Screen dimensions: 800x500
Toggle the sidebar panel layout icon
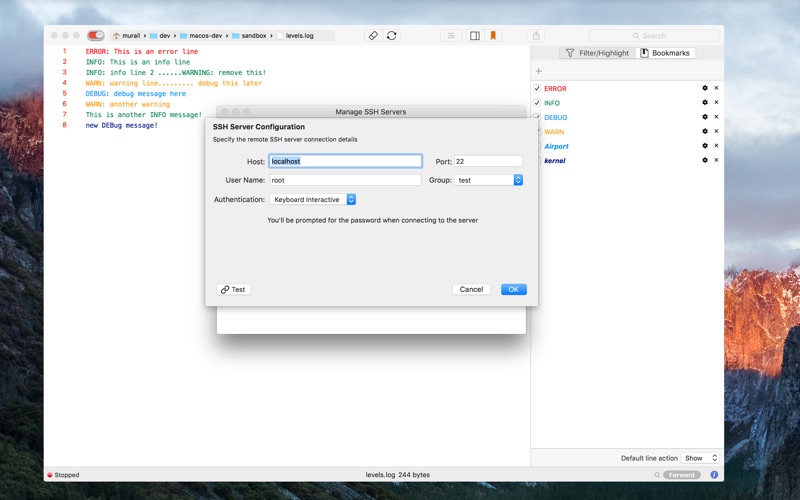pyautogui.click(x=474, y=35)
